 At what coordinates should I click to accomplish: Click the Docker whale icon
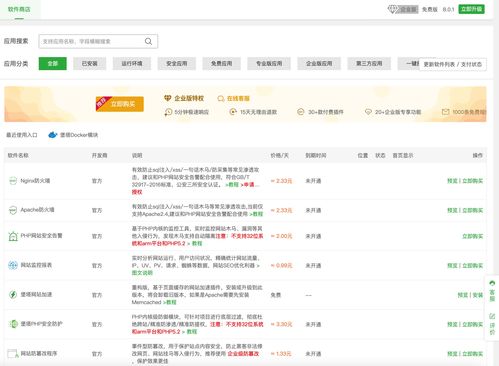click(x=53, y=135)
